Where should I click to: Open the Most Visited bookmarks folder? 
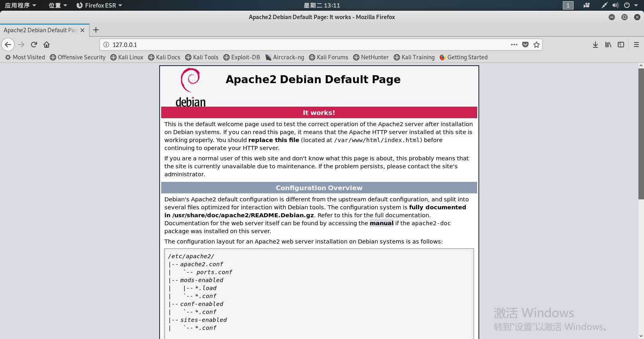(x=25, y=57)
